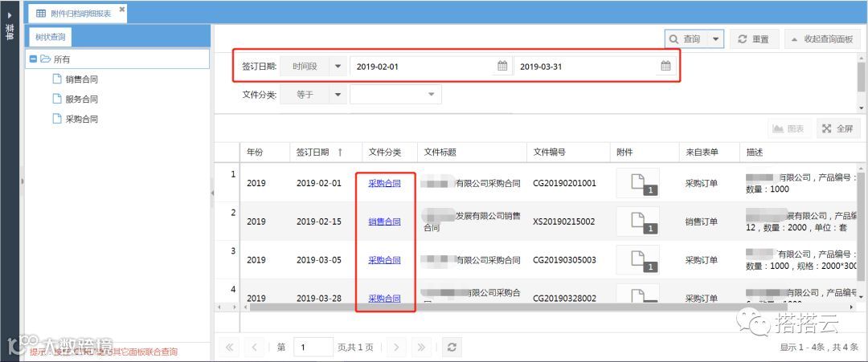Click 收起查询面板 to collapse query panel
The height and width of the screenshot is (362, 868).
(x=823, y=39)
